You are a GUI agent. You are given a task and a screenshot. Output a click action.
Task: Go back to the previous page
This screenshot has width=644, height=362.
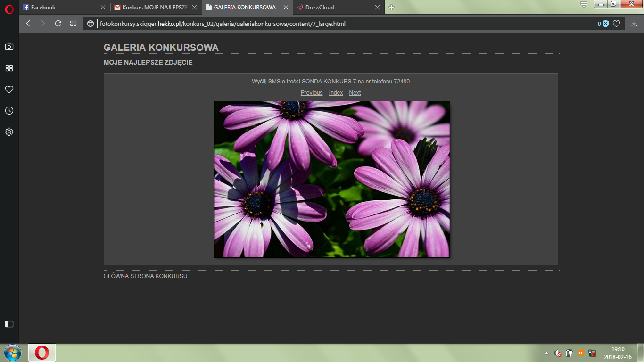pos(28,24)
